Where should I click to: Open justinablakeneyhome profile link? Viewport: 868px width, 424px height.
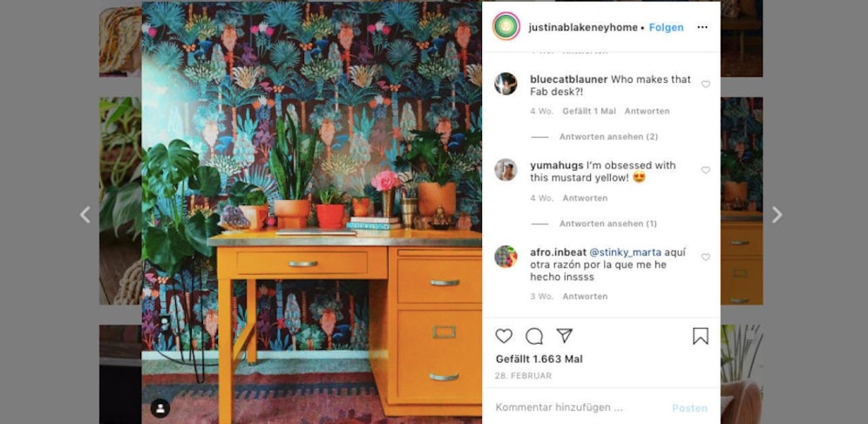[583, 27]
